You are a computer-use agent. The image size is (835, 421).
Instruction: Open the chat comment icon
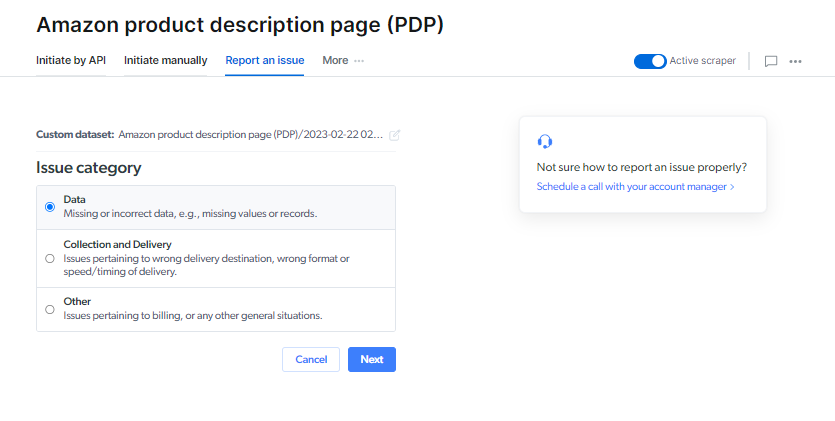(771, 61)
